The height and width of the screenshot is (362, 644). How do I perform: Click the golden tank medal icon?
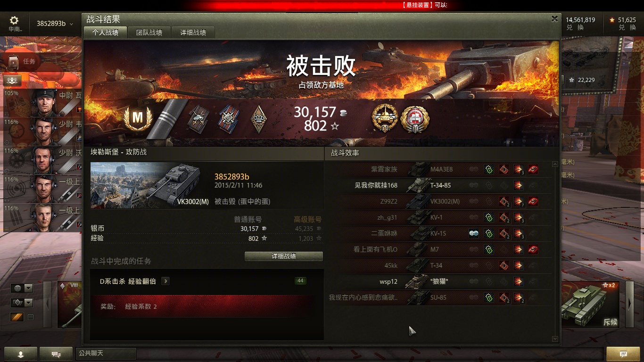(x=385, y=119)
